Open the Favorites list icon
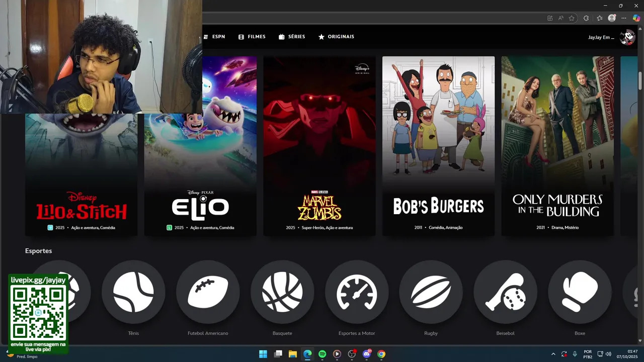644x362 pixels. pos(600,18)
